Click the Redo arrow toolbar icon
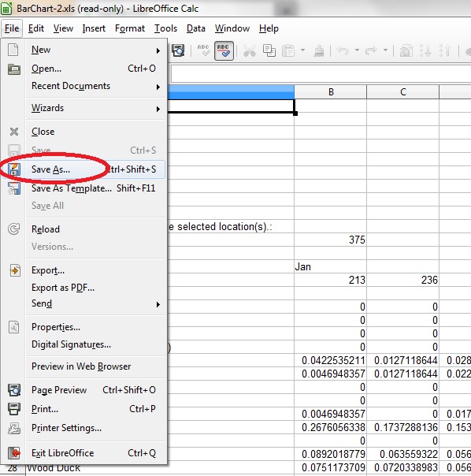 (371, 50)
